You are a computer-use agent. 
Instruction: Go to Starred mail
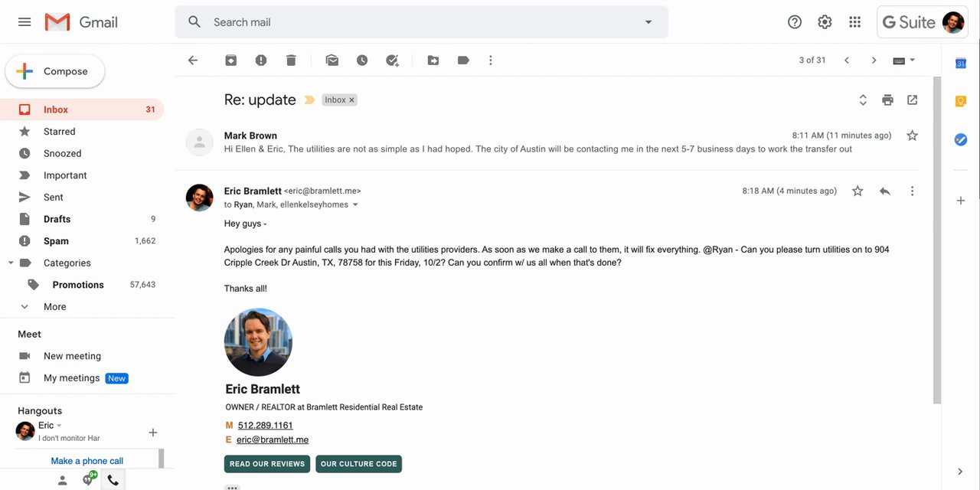(59, 132)
